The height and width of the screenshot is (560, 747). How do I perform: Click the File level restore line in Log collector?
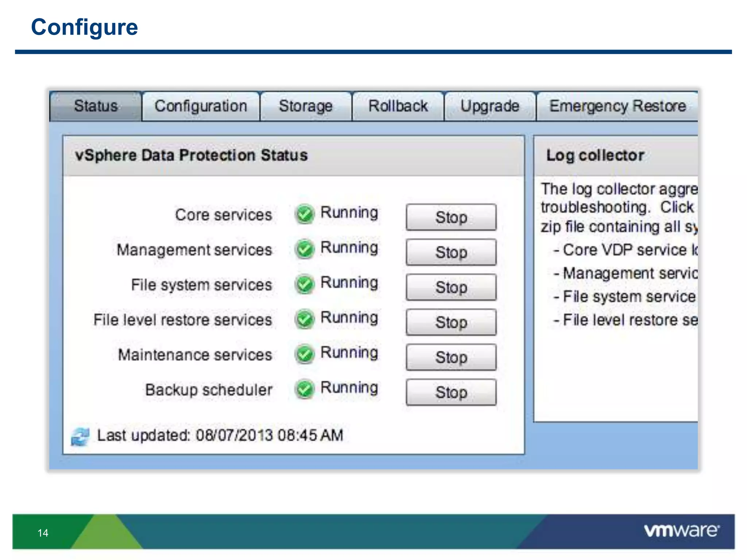(x=626, y=320)
